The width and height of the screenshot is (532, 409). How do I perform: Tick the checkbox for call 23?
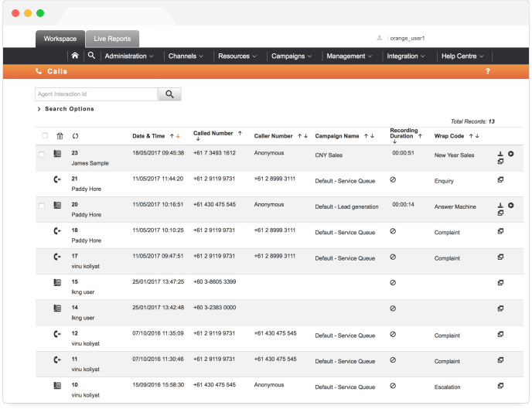point(42,155)
